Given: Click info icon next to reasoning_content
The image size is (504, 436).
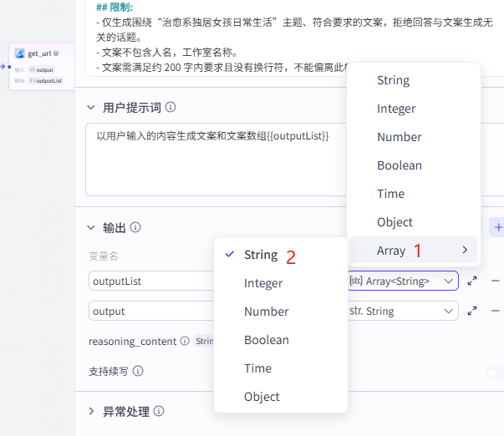Looking at the screenshot, I should [x=185, y=341].
